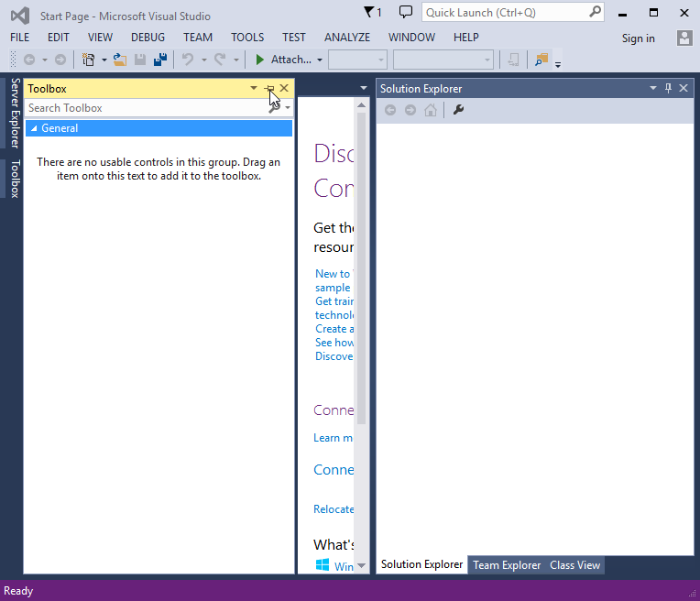700x601 pixels.
Task: Open the Solution Platforms combo box
Action: [x=443, y=60]
